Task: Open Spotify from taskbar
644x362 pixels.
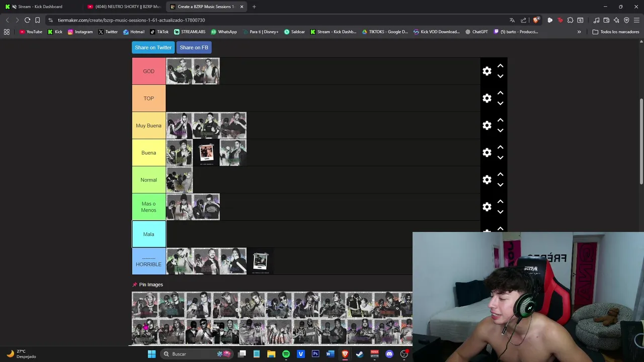Action: tap(286, 354)
